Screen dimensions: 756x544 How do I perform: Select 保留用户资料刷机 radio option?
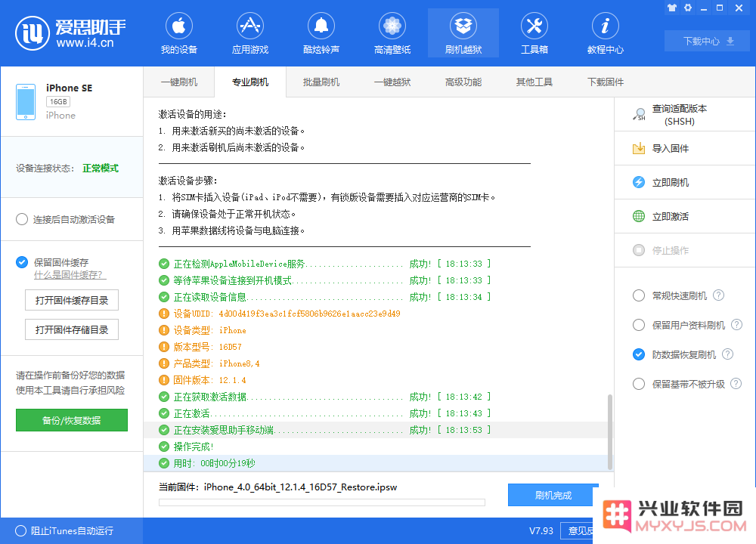pyautogui.click(x=639, y=325)
